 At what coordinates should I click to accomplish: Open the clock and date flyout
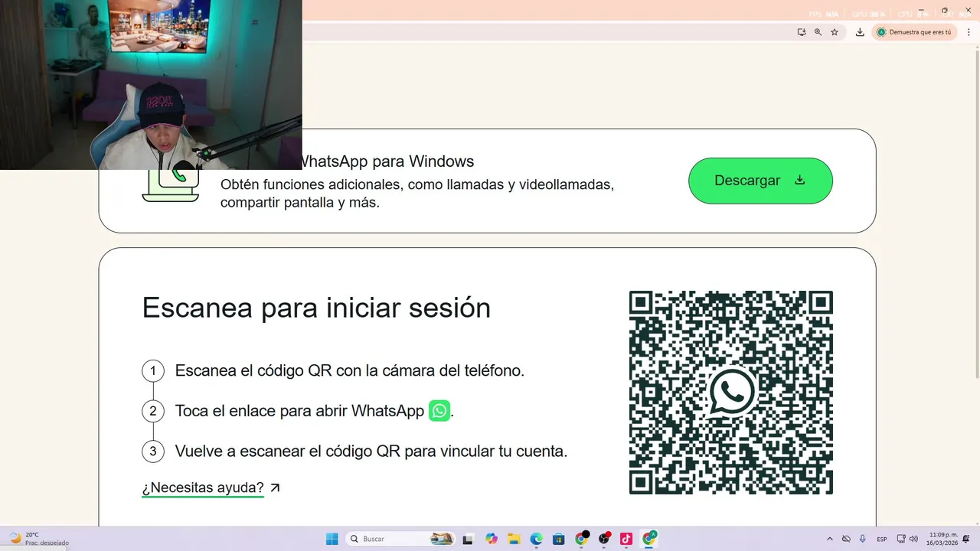click(942, 539)
